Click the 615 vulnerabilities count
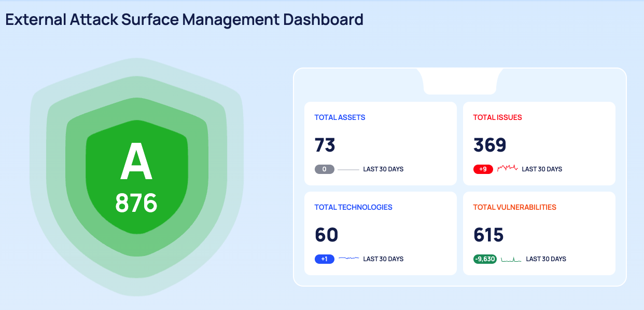 click(488, 235)
